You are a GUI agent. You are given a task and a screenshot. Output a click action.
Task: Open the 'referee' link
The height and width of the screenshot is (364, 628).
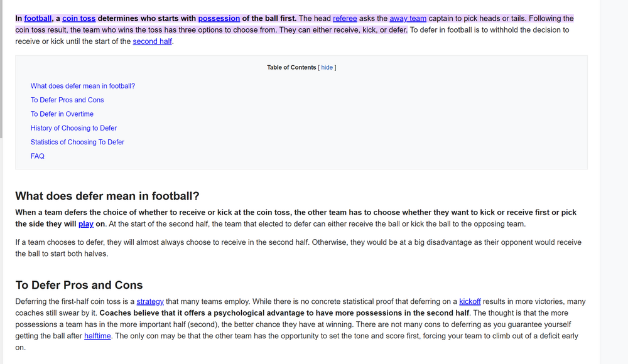[x=345, y=19]
